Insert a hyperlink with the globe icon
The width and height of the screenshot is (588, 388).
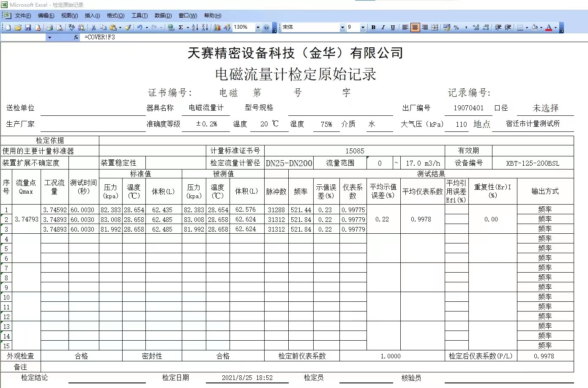tap(171, 27)
